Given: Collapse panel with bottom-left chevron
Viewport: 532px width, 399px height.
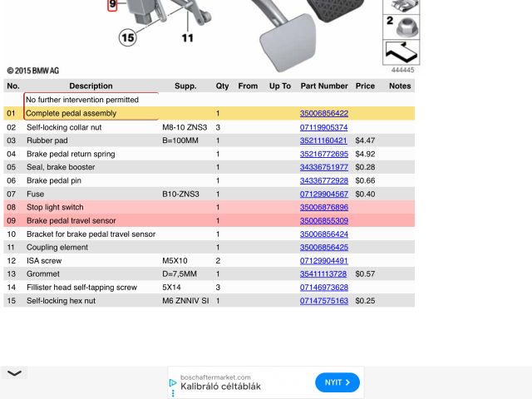Looking at the screenshot, I should click(14, 373).
